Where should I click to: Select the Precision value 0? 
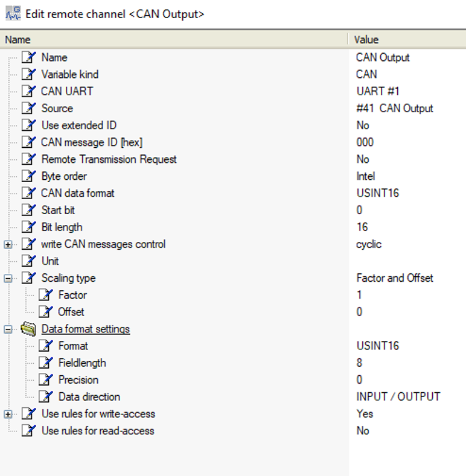tap(359, 379)
